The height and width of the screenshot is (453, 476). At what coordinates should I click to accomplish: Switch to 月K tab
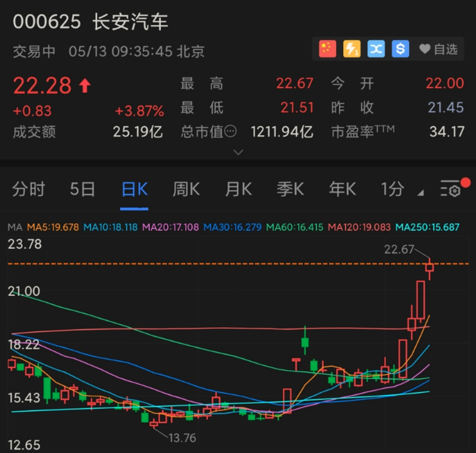[x=239, y=189]
